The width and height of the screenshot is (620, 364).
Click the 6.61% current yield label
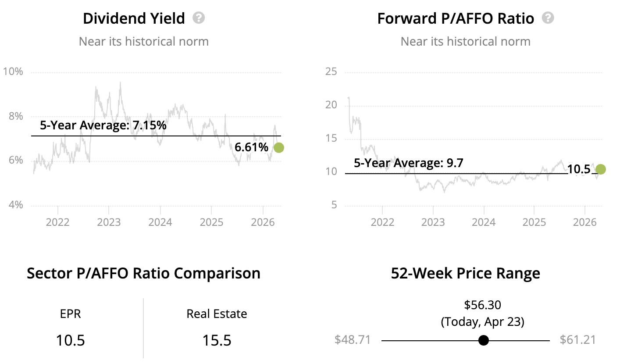click(x=251, y=148)
